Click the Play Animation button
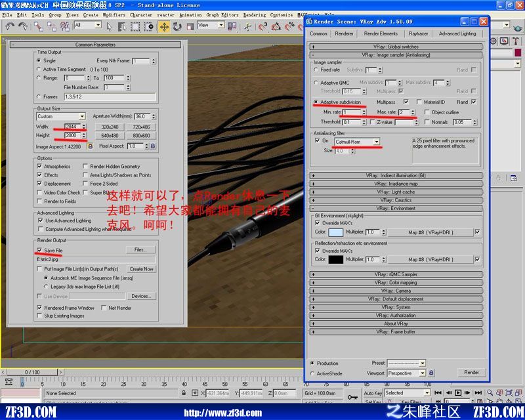 point(458,392)
